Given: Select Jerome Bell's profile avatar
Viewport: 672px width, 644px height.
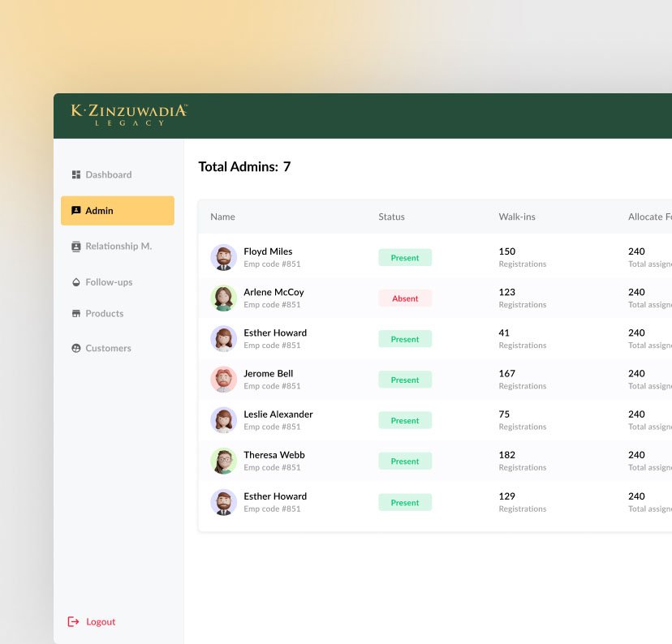Looking at the screenshot, I should click(223, 380).
